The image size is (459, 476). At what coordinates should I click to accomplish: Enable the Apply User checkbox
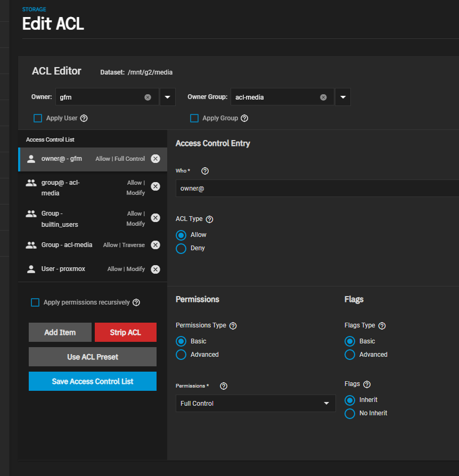click(x=38, y=118)
